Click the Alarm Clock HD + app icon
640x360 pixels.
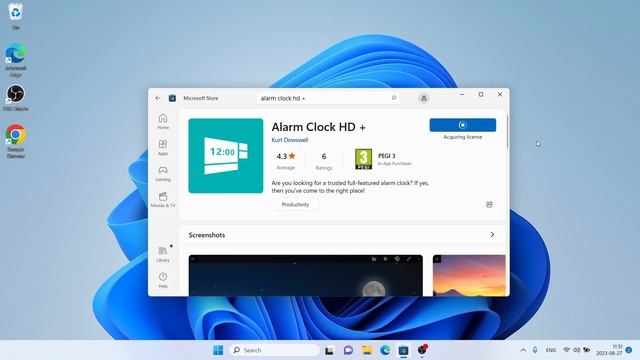(x=226, y=156)
